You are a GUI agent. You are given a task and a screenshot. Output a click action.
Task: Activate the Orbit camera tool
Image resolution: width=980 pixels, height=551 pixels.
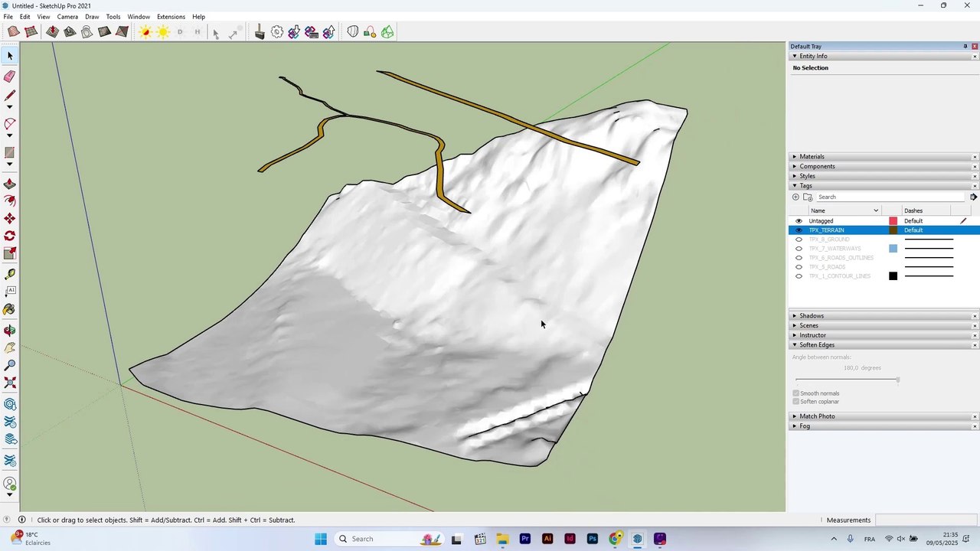tap(10, 331)
